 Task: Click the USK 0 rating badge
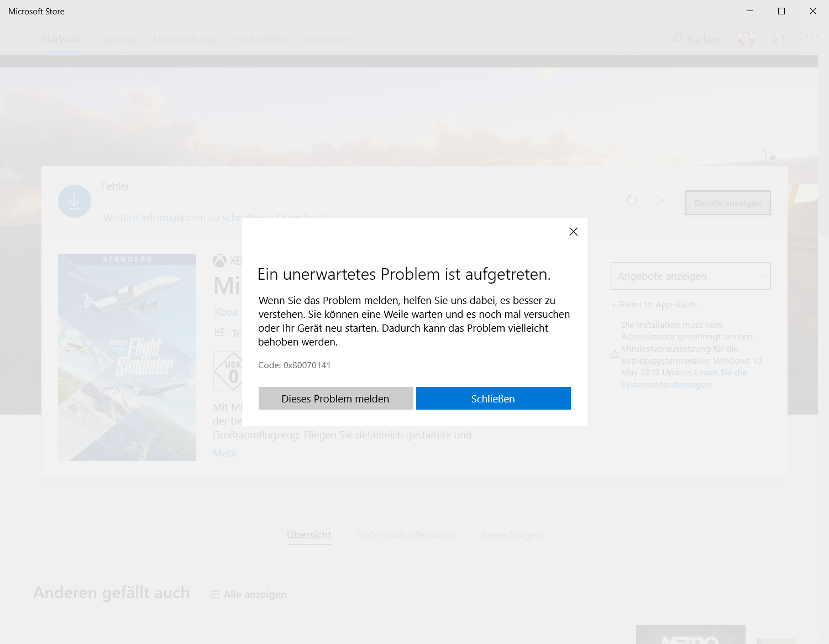point(228,371)
